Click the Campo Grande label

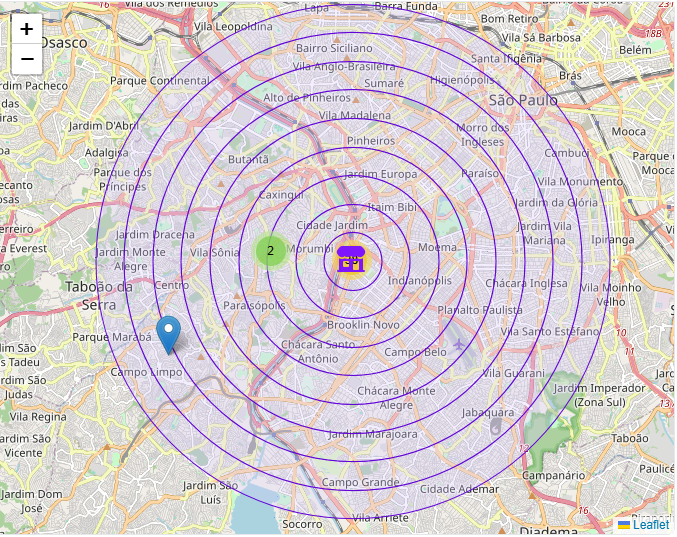pyautogui.click(x=360, y=482)
